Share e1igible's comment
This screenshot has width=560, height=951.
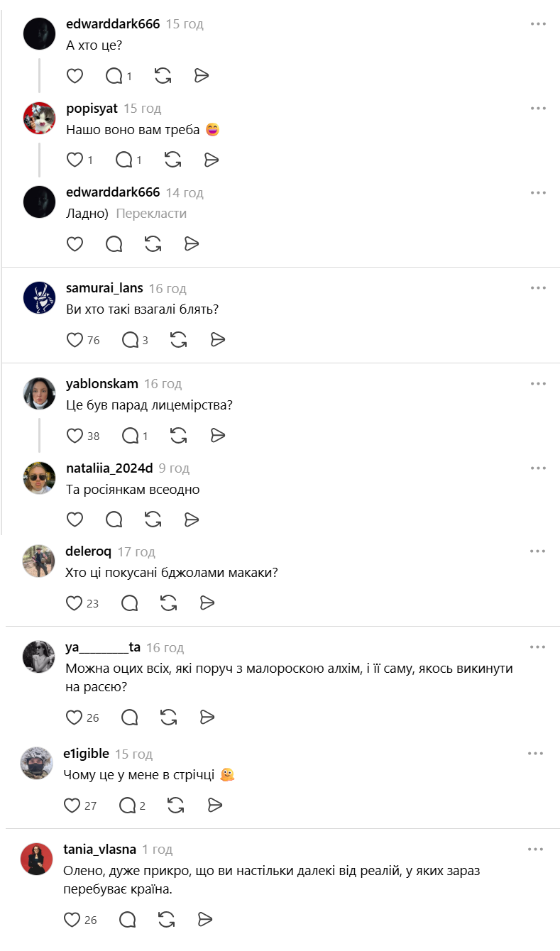point(215,805)
